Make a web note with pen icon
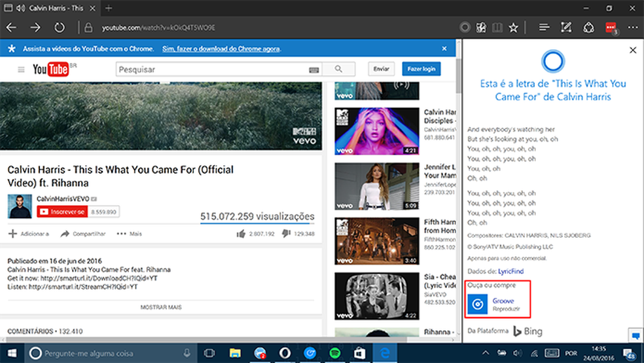The image size is (644, 363). tap(566, 28)
